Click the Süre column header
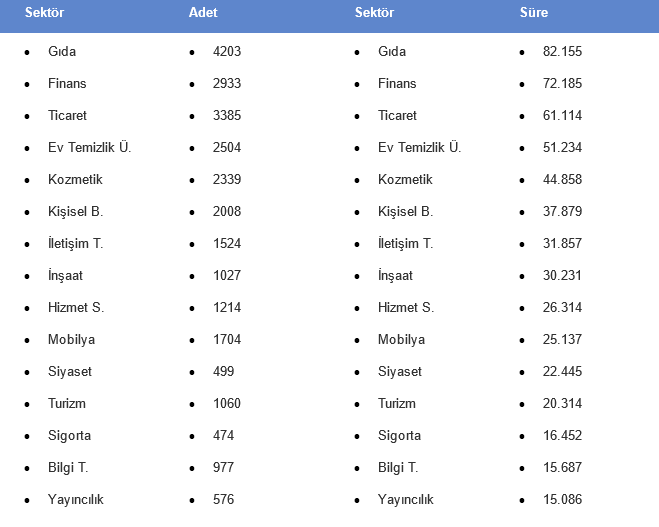 tap(532, 13)
